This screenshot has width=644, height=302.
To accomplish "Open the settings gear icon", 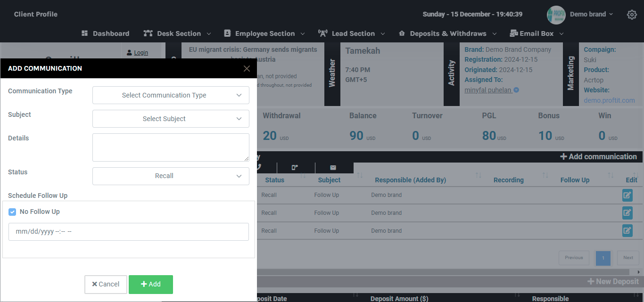I will point(632,15).
